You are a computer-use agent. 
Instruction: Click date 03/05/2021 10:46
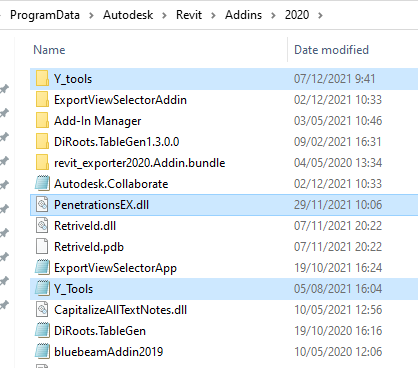point(338,121)
